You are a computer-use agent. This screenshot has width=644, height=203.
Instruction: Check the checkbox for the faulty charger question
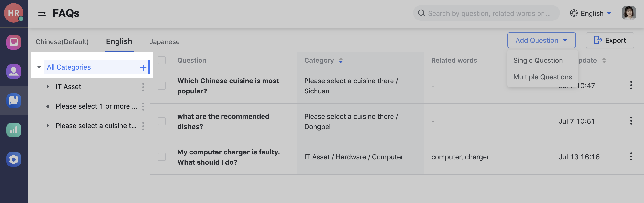coord(161,157)
